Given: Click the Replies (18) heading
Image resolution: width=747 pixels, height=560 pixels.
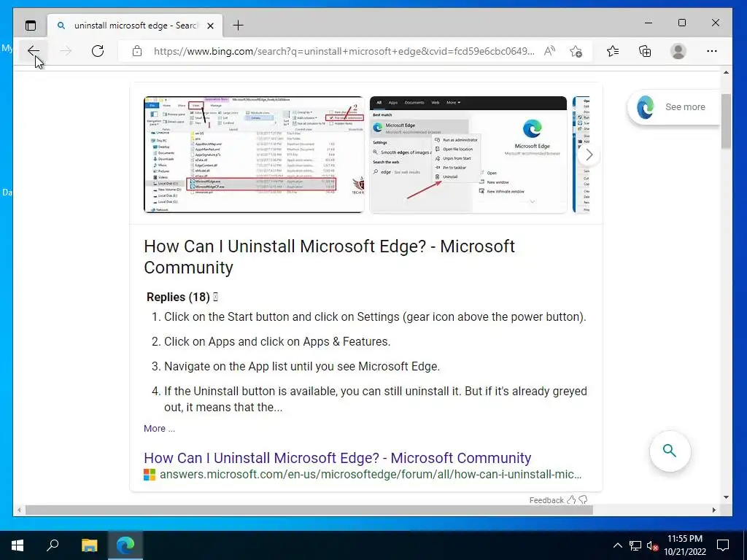Looking at the screenshot, I should tap(178, 297).
